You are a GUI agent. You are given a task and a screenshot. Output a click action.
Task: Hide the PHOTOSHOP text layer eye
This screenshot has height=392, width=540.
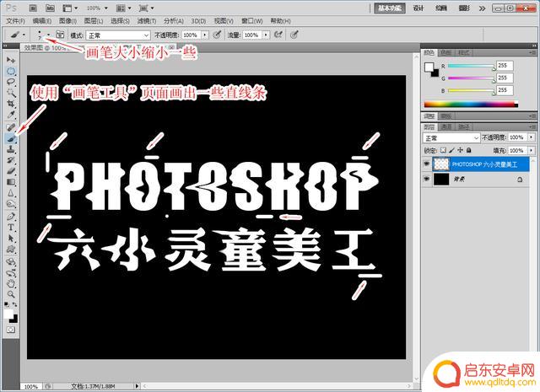[426, 164]
